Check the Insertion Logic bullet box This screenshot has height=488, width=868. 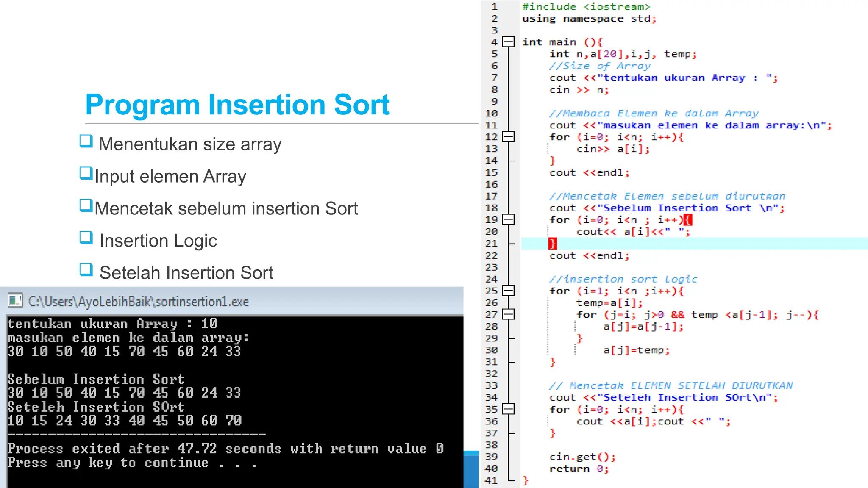(86, 238)
